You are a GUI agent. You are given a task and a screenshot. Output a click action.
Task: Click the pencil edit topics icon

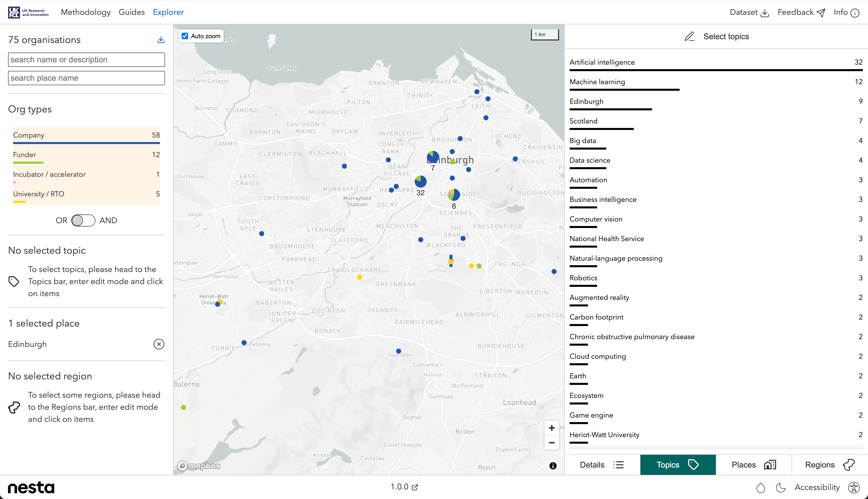(x=689, y=36)
